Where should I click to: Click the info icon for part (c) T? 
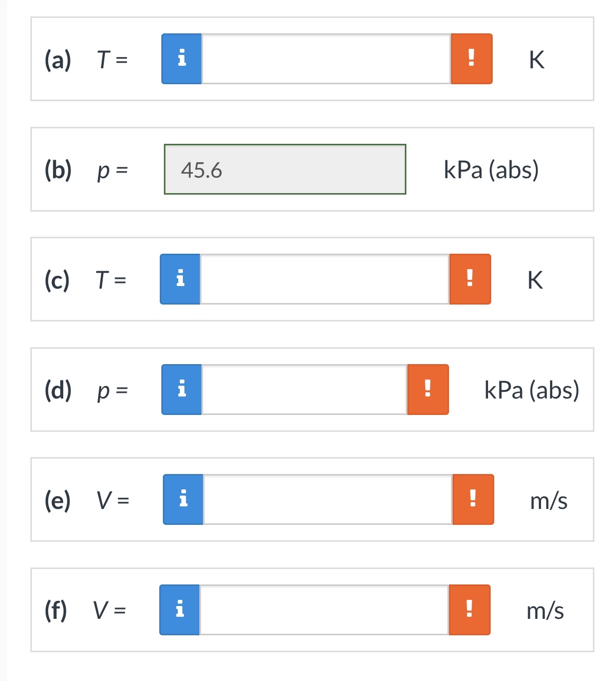181,280
